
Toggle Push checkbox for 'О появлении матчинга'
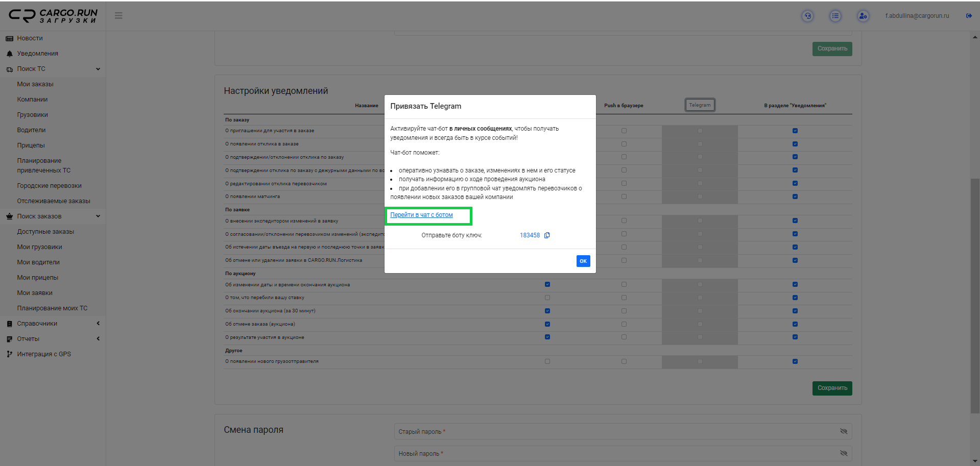coord(624,197)
